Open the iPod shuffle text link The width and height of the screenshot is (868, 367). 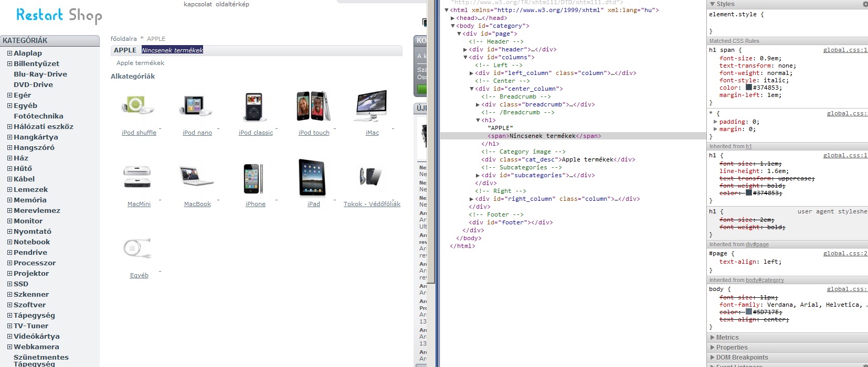(139, 133)
